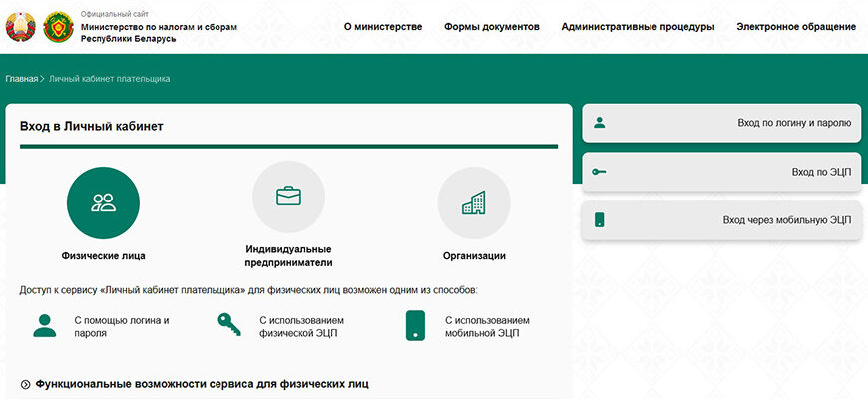Click Личный кабинет плательщика breadcrumb
The image size is (868, 399).
click(x=109, y=79)
